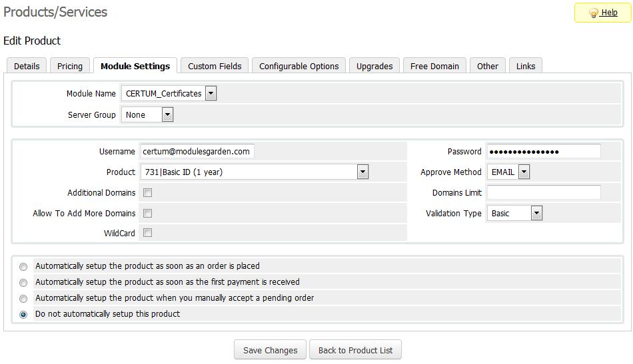Tick Allow To Add More Domains checkbox

[148, 213]
